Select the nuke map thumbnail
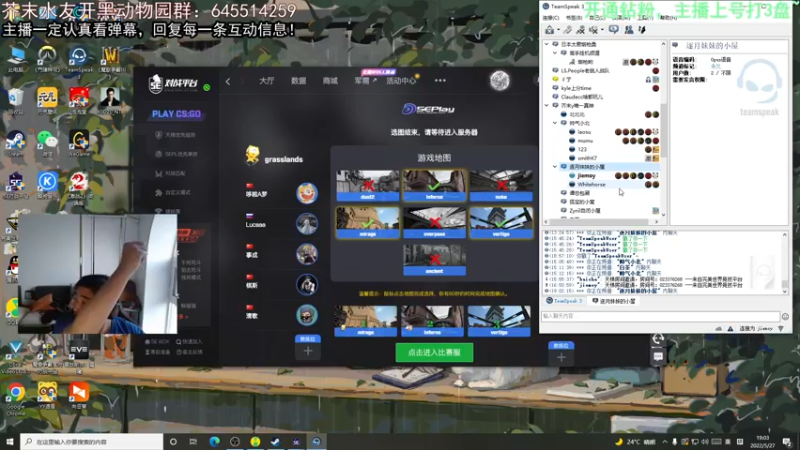 [501, 186]
